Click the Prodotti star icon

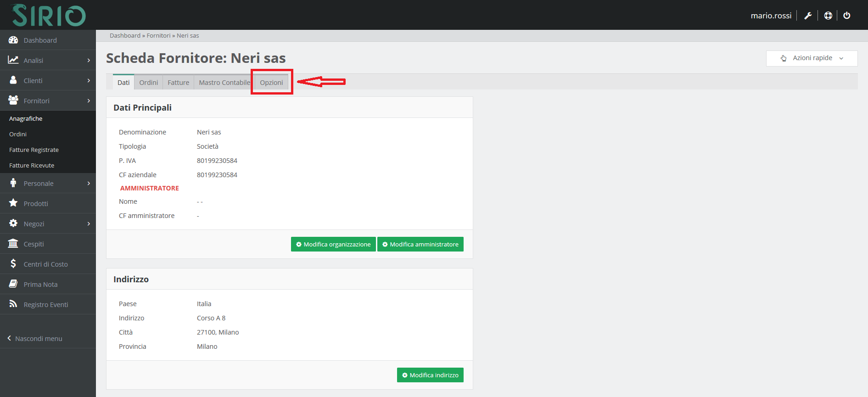[13, 203]
